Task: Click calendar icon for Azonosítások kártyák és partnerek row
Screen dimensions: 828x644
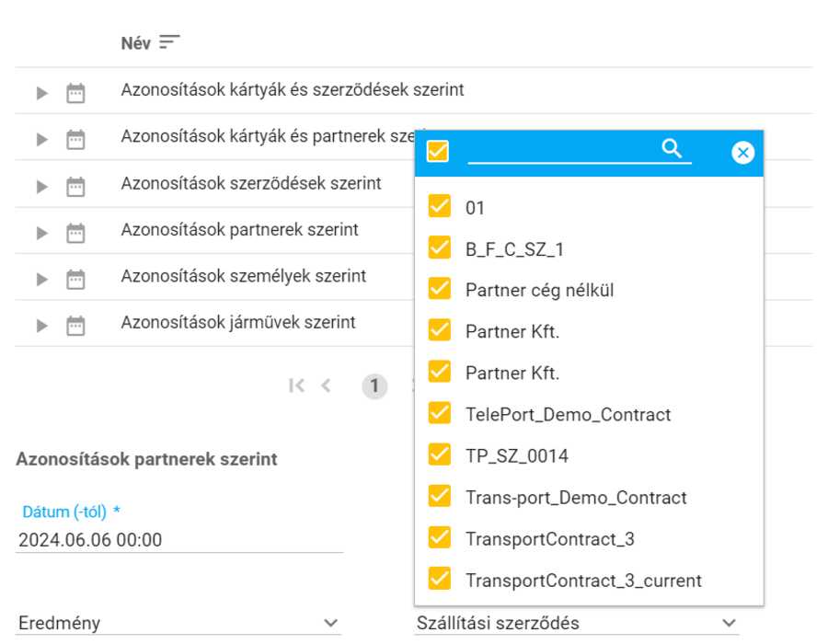Action: [75, 139]
